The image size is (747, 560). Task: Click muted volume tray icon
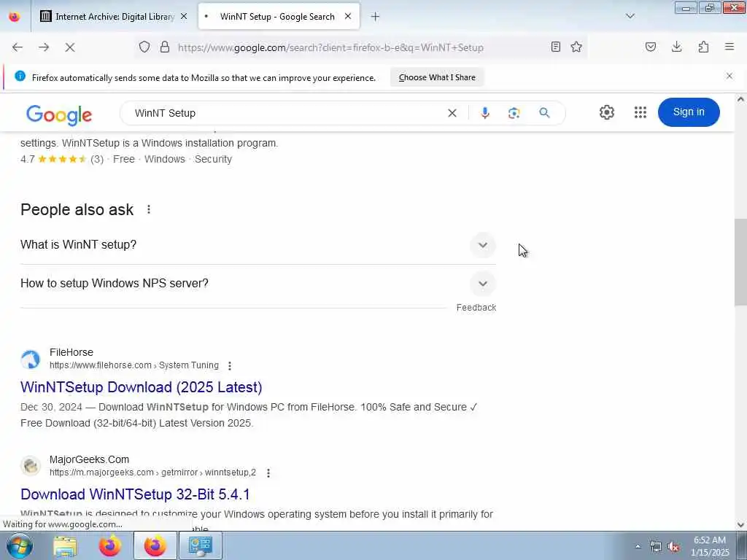673,547
